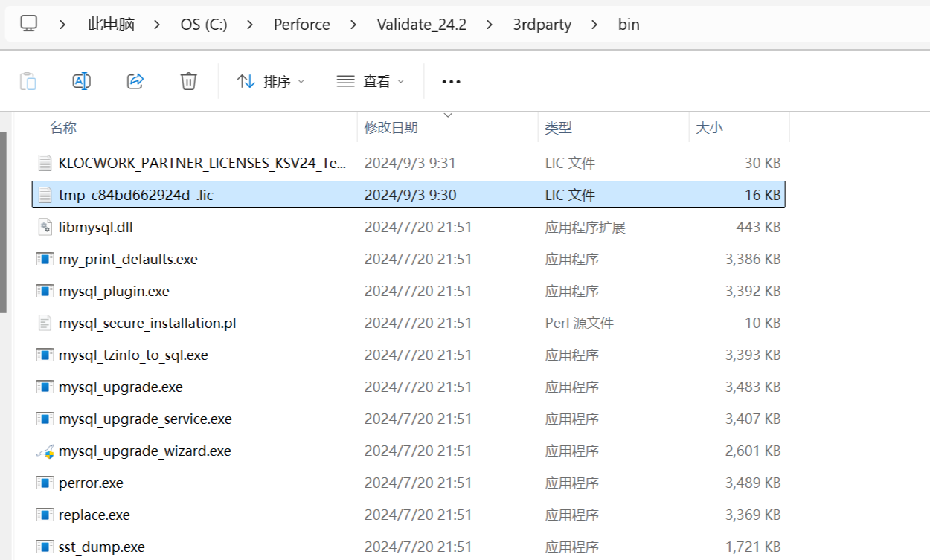Screen dimensions: 930x560
Task: Sort by 修改日期 column header
Action: pyautogui.click(x=391, y=128)
